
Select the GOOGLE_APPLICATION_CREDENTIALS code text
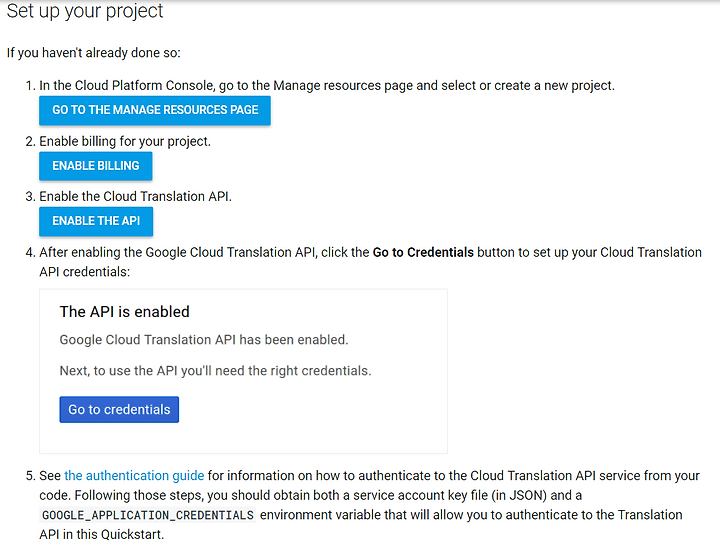pyautogui.click(x=147, y=515)
